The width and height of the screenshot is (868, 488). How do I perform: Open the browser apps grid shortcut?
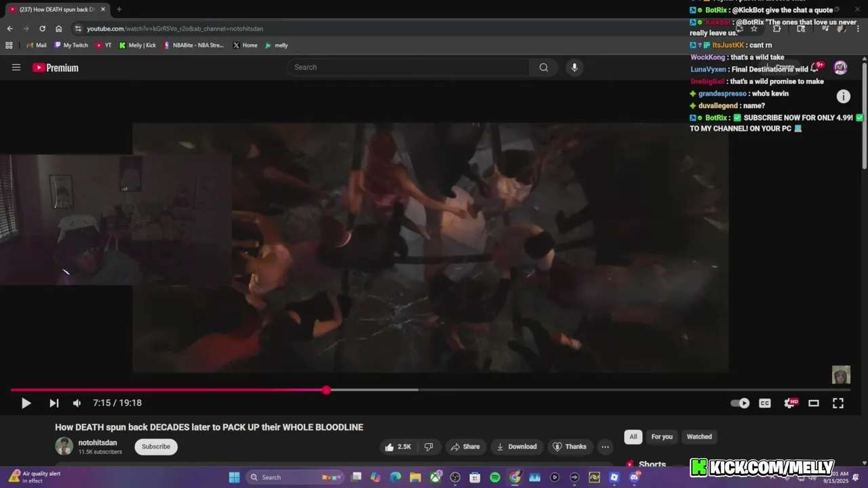tap(9, 45)
